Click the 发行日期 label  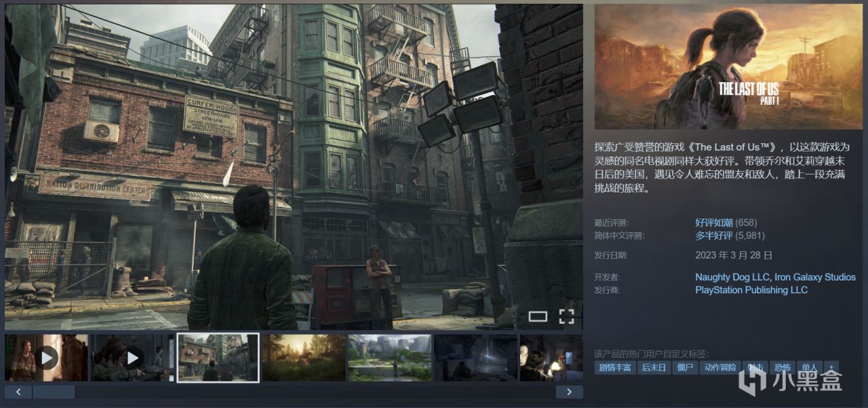pyautogui.click(x=611, y=256)
